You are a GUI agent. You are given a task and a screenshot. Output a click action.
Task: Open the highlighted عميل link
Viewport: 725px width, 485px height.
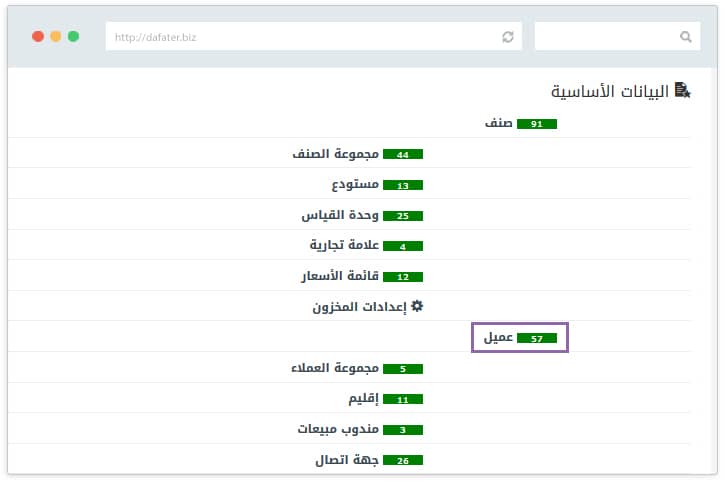pos(499,338)
